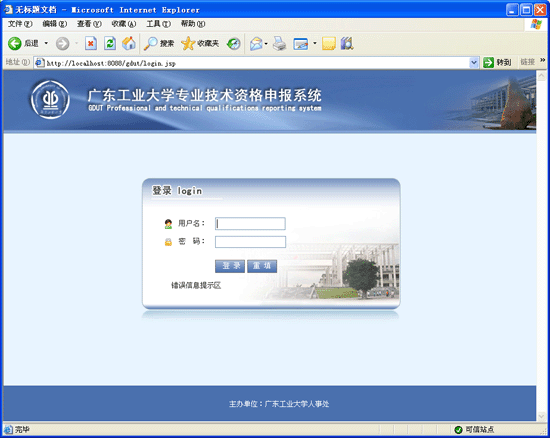This screenshot has height=438, width=550.
Task: Click the 链接 (Links) toolbar label
Action: 527,62
